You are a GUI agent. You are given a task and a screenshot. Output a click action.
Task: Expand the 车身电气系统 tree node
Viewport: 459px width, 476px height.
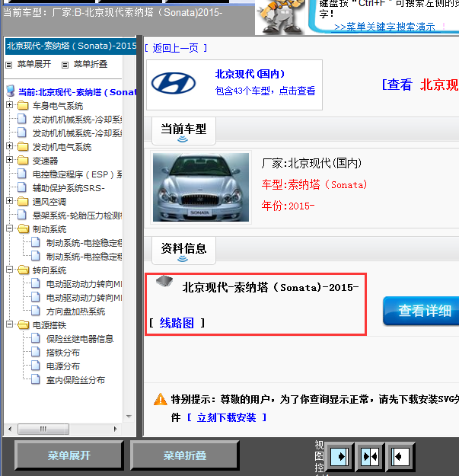coord(9,105)
